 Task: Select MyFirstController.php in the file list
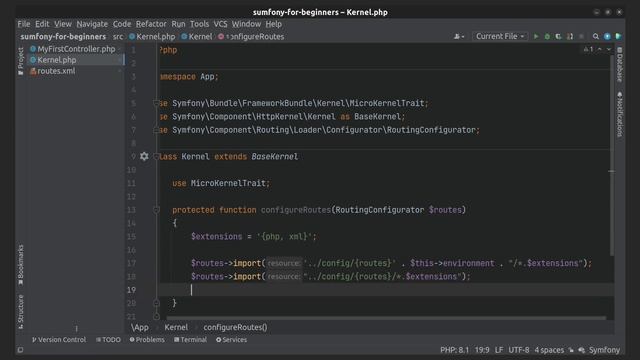point(76,49)
